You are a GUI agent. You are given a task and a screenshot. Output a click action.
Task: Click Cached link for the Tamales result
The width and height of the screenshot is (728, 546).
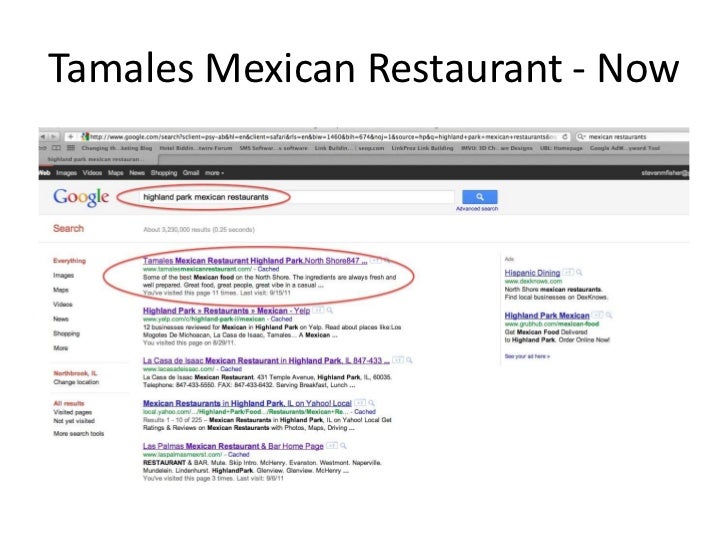click(268, 269)
